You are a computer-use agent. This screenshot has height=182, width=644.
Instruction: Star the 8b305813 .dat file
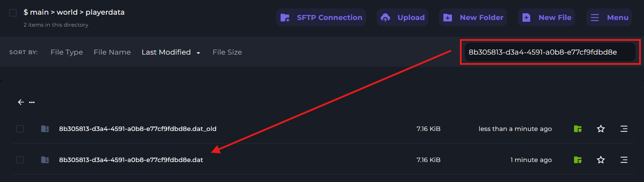pos(601,160)
